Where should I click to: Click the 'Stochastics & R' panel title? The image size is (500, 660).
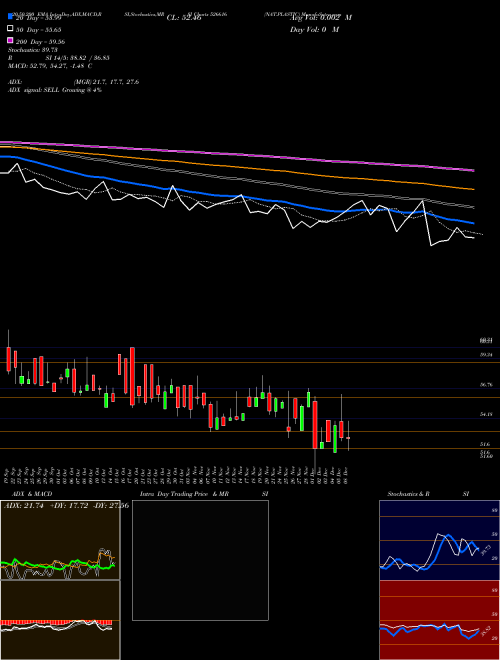408,494
